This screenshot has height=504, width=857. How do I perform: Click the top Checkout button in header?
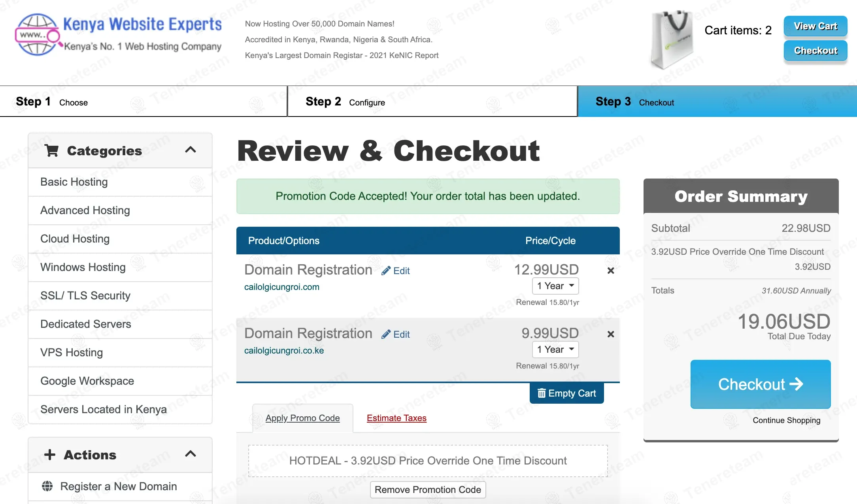tap(815, 51)
